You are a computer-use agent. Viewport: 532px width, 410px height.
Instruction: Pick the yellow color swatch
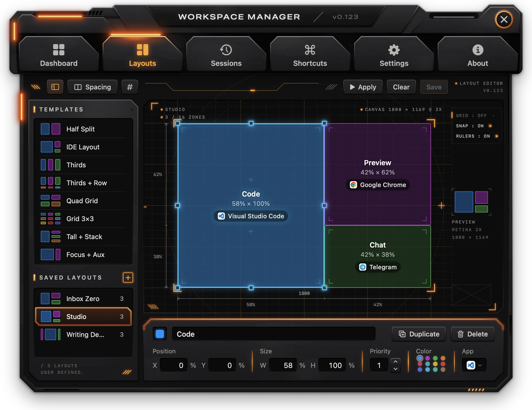(435, 364)
